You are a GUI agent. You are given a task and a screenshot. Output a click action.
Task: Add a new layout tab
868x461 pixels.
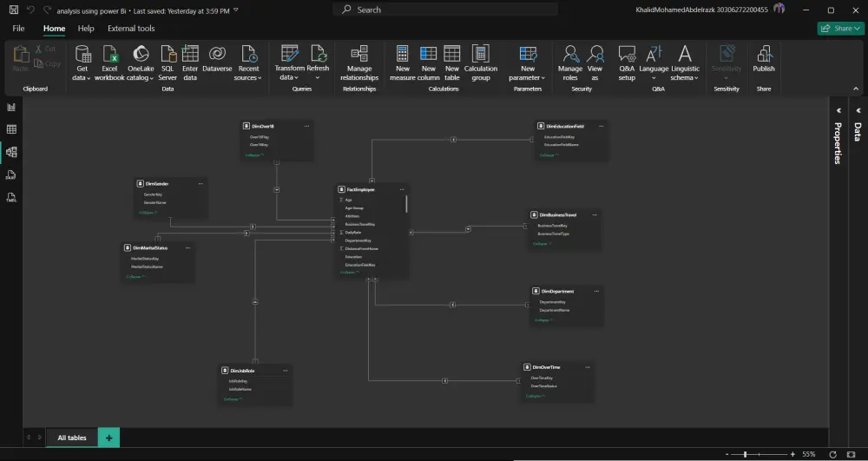[108, 438]
